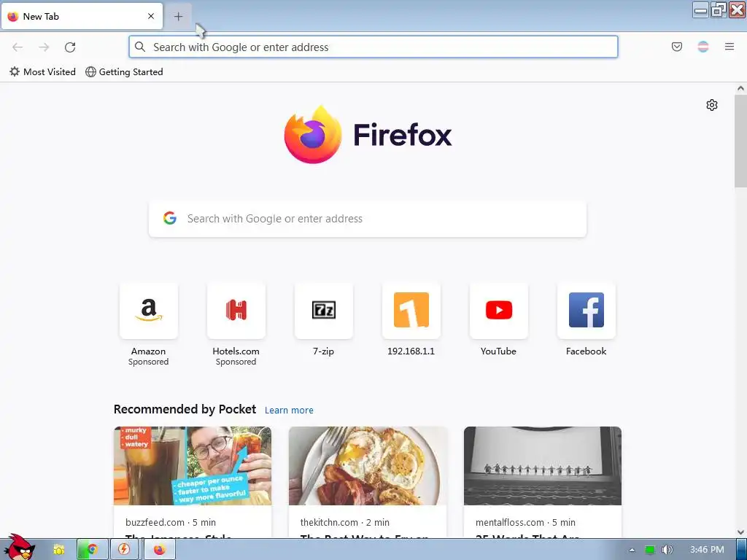This screenshot has width=747, height=560.
Task: Open the Save to Pocket icon
Action: point(676,47)
